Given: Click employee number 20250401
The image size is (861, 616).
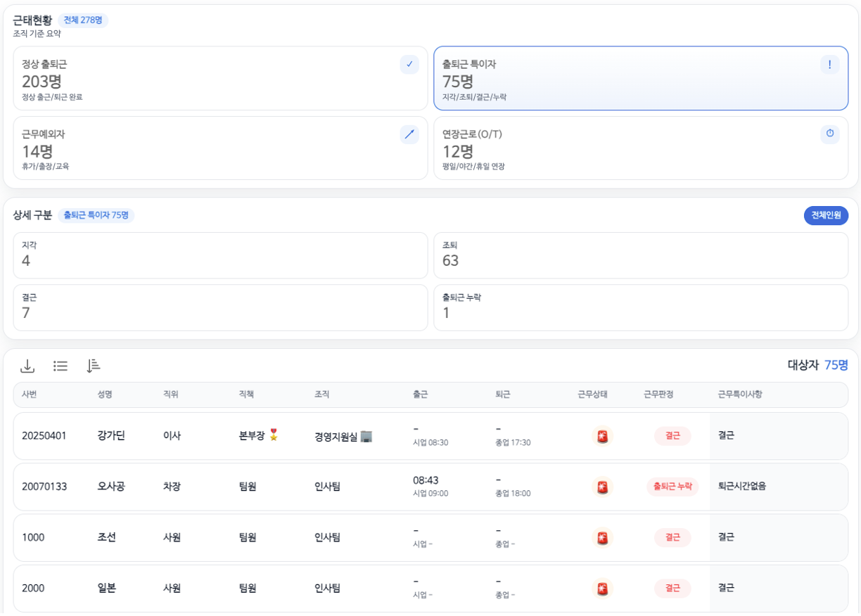Looking at the screenshot, I should pyautogui.click(x=44, y=436).
